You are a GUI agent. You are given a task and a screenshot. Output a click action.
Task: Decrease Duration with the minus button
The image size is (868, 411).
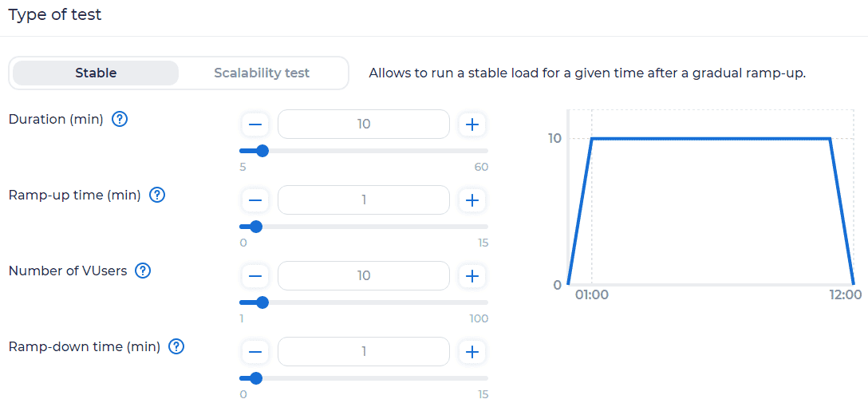tap(255, 124)
